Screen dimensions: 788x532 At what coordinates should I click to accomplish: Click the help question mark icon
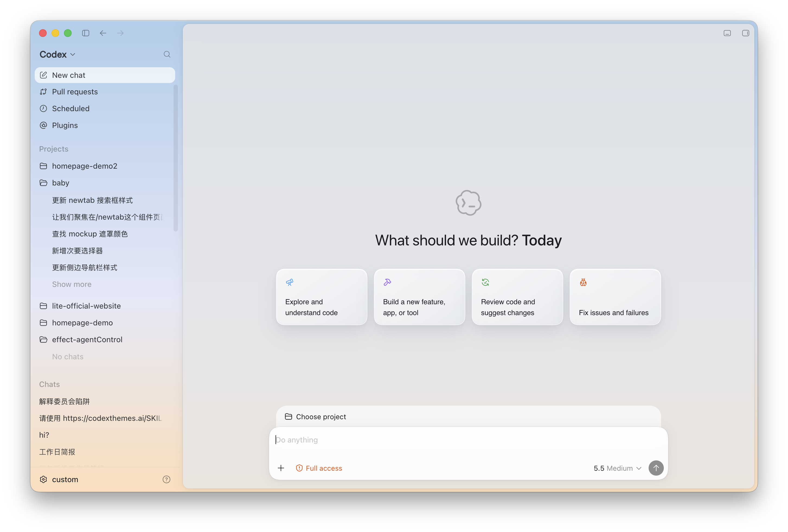pos(166,479)
